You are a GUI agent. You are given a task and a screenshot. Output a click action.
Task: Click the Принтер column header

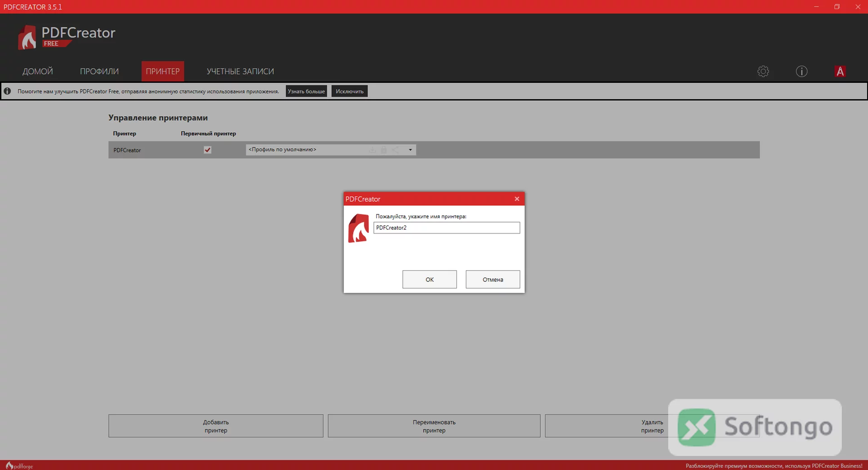pyautogui.click(x=124, y=133)
